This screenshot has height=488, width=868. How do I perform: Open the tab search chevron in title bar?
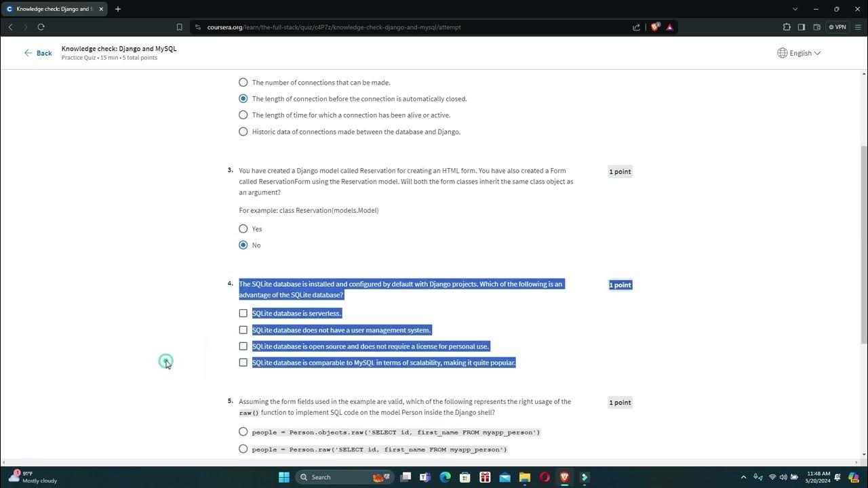[795, 9]
